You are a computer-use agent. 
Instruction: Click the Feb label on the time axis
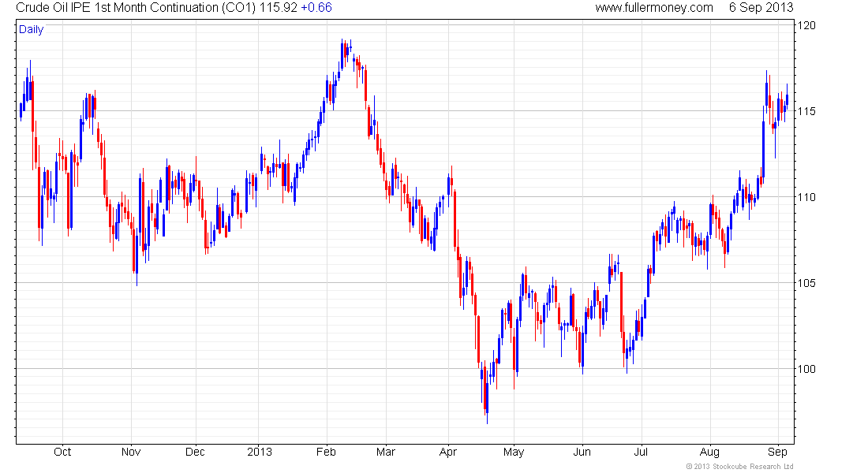[326, 452]
